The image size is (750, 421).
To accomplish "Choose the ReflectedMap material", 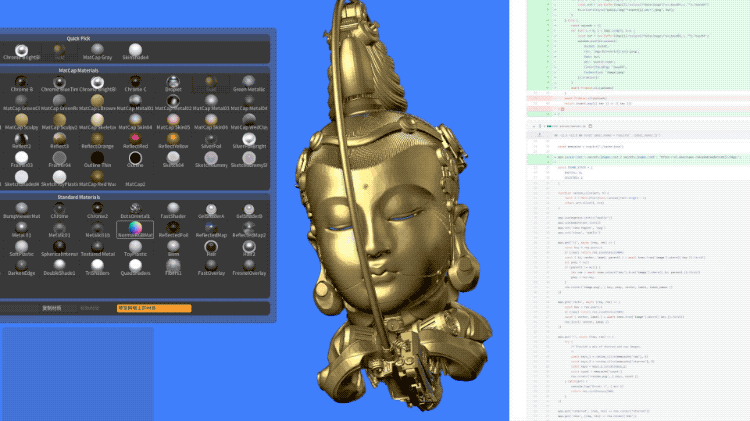I will [x=211, y=230].
